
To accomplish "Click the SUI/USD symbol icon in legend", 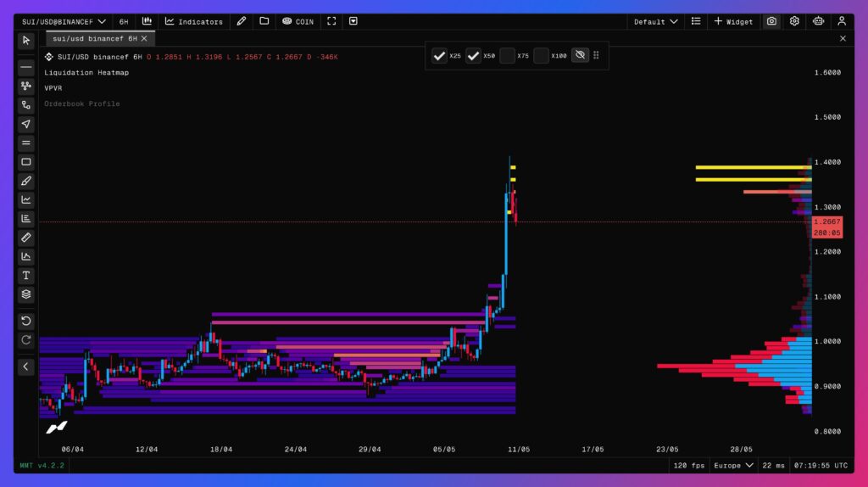I will pyautogui.click(x=48, y=57).
